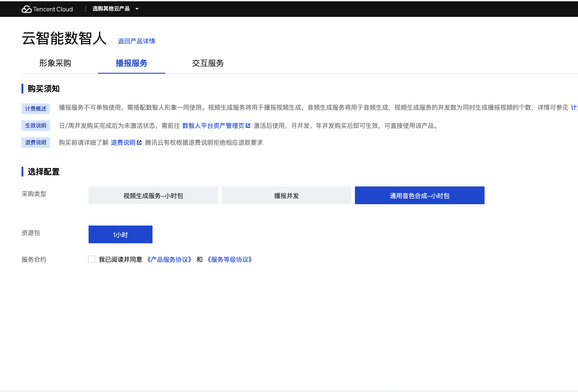Click the 生效说明 tag label
Screen dimensions: 578x392
tap(36, 126)
